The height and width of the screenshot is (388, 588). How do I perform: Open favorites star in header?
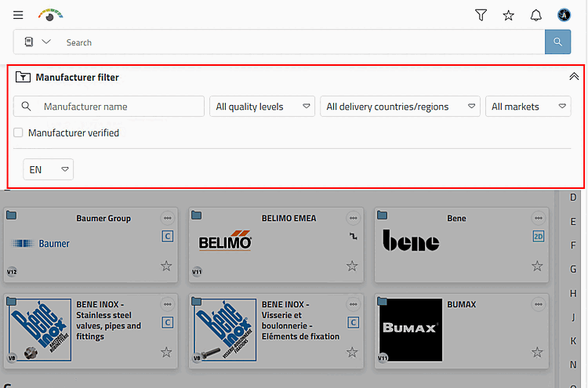click(509, 16)
